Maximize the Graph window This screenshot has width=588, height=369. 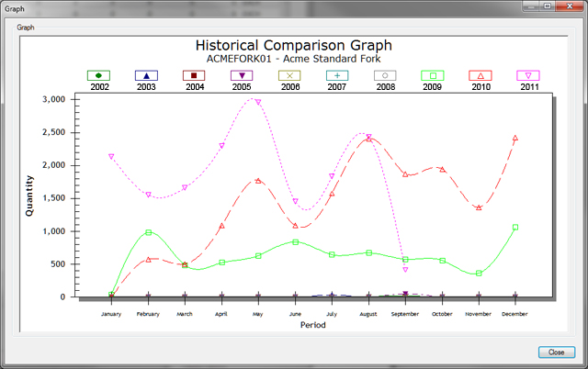click(x=548, y=6)
